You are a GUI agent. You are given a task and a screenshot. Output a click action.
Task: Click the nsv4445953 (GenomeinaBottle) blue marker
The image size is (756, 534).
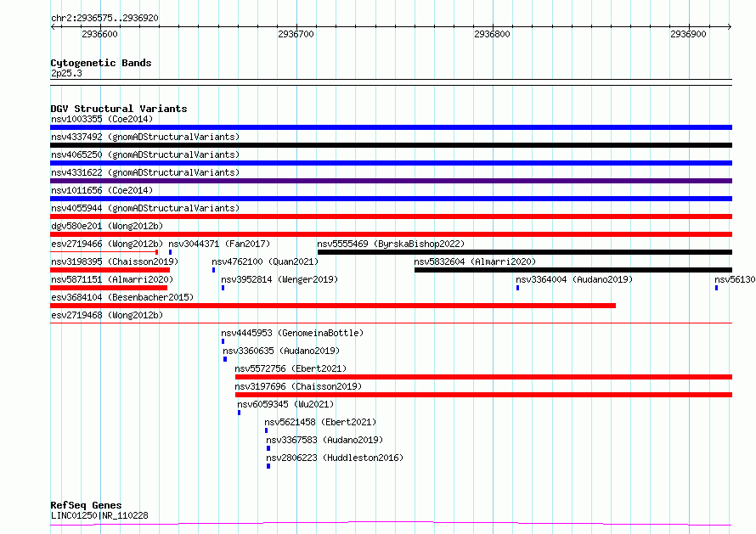coord(223,341)
